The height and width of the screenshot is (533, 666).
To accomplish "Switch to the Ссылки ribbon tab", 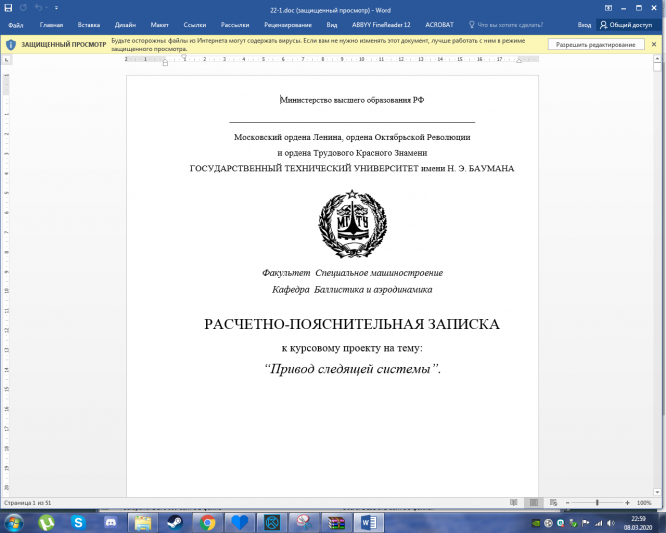I will pyautogui.click(x=195, y=25).
